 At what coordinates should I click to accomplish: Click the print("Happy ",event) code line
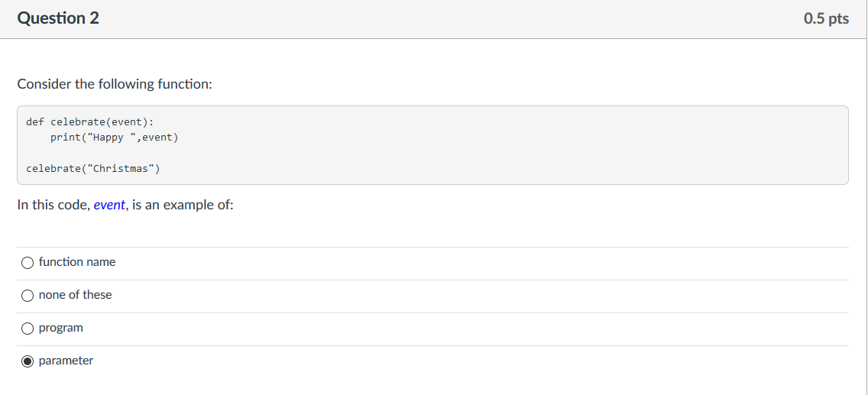[115, 138]
